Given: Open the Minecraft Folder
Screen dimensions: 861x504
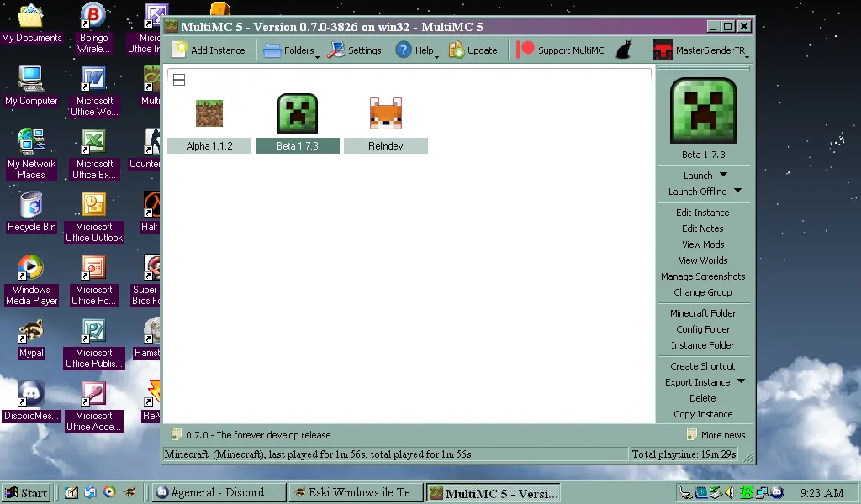Looking at the screenshot, I should 703,313.
